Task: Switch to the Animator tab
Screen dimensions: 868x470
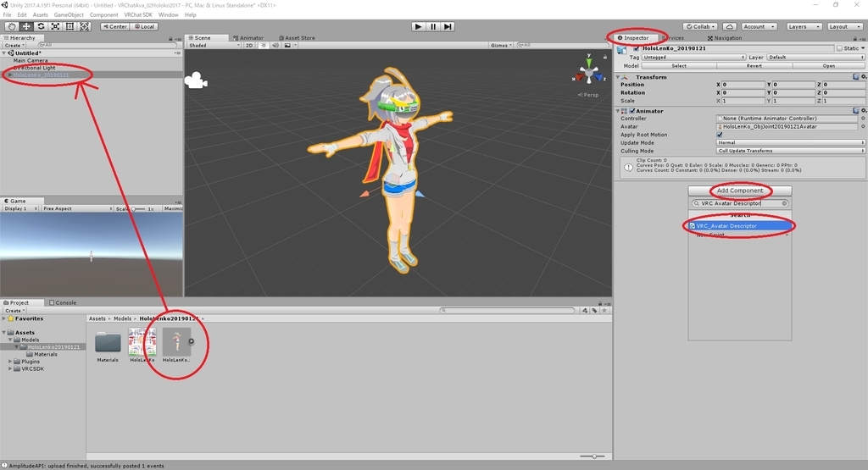Action: 248,38
